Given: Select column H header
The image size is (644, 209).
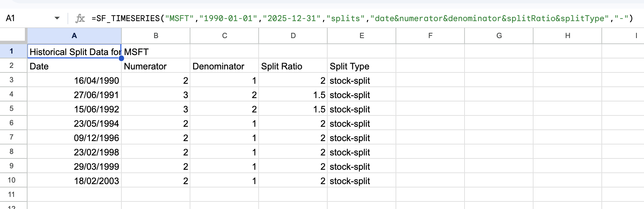Looking at the screenshot, I should pos(567,36).
